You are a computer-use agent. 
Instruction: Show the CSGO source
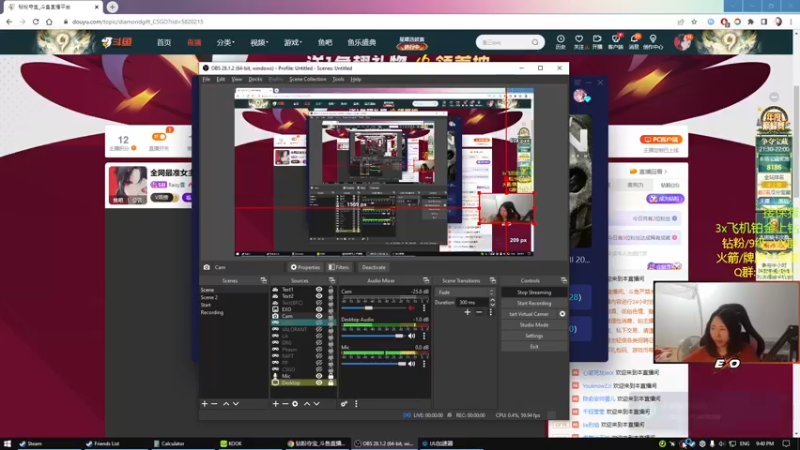[319, 369]
